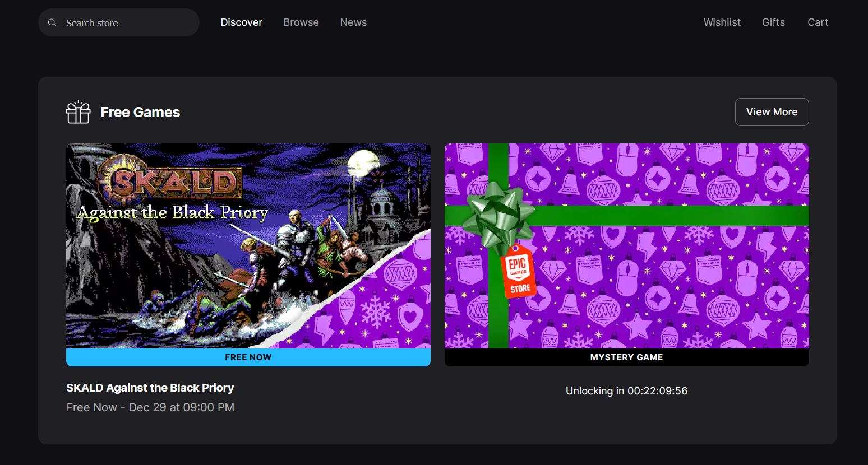The height and width of the screenshot is (465, 868).
Task: Click the Free Games section heading
Action: click(140, 112)
